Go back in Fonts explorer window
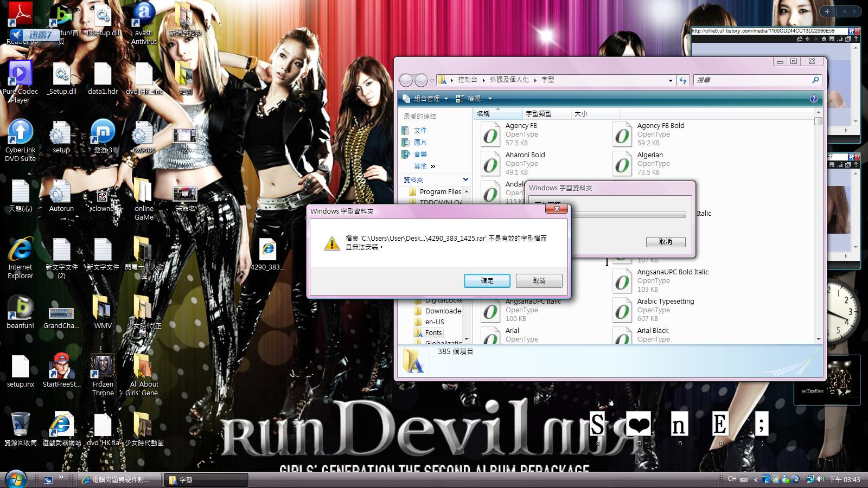Screen dimensions: 868x488 pos(406,80)
